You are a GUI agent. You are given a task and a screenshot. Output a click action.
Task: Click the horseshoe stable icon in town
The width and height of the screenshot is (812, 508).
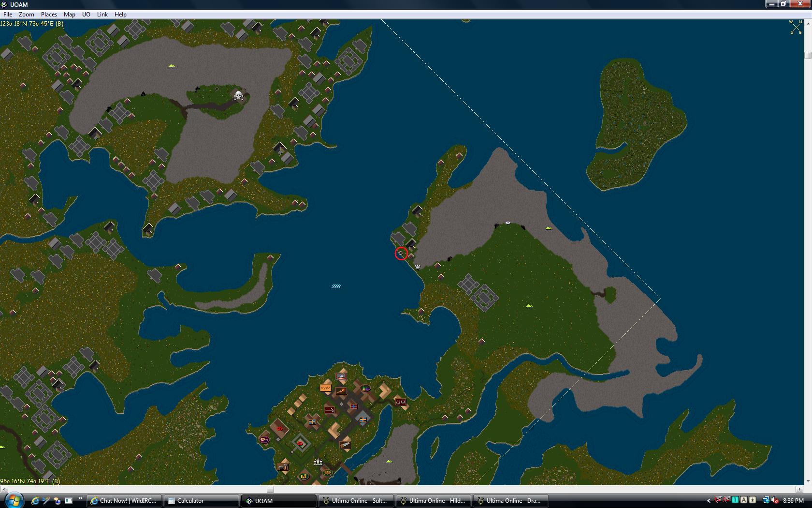click(400, 402)
